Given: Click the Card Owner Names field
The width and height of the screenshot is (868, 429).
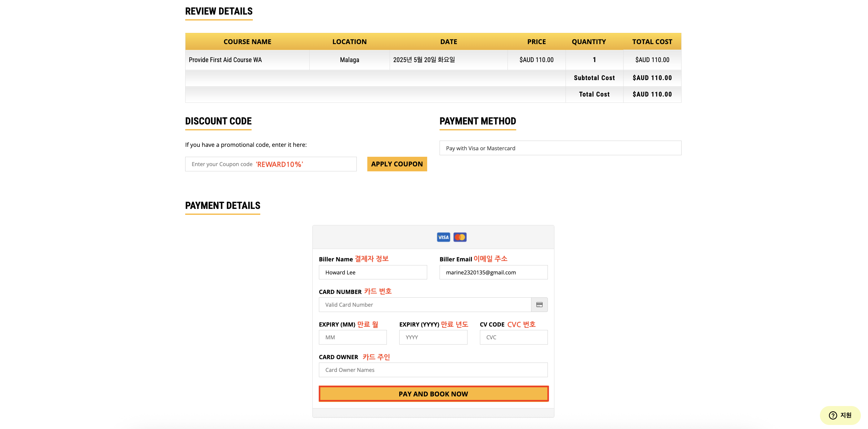Looking at the screenshot, I should [433, 370].
